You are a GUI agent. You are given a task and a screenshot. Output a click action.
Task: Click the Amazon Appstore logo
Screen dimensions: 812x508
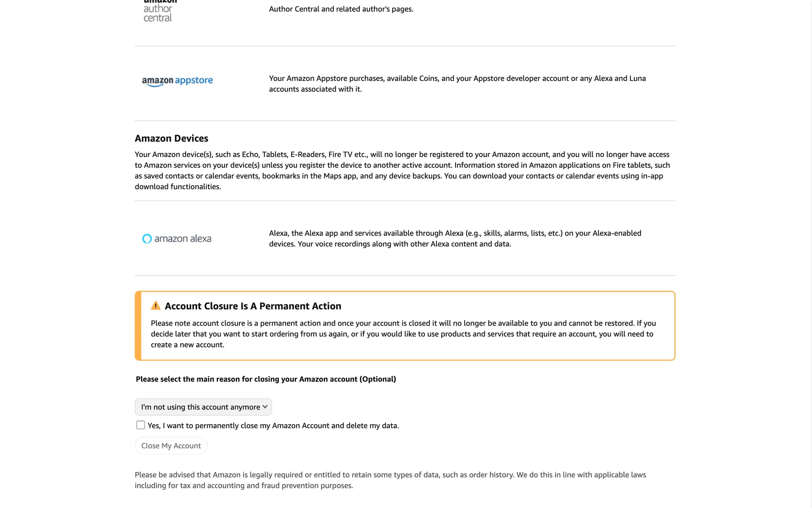(177, 80)
